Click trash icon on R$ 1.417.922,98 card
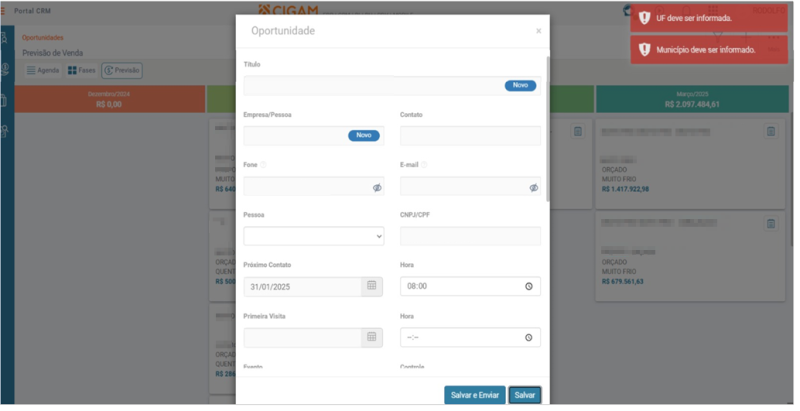The height and width of the screenshot is (411, 800). [770, 132]
